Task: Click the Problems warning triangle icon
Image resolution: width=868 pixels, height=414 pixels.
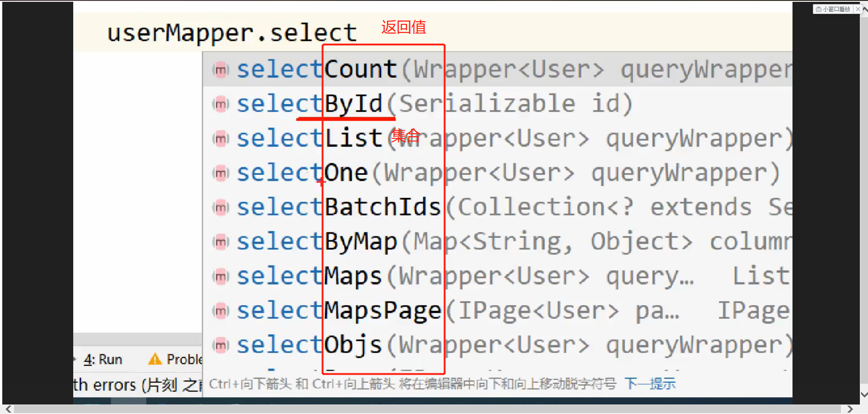Action: tap(155, 359)
